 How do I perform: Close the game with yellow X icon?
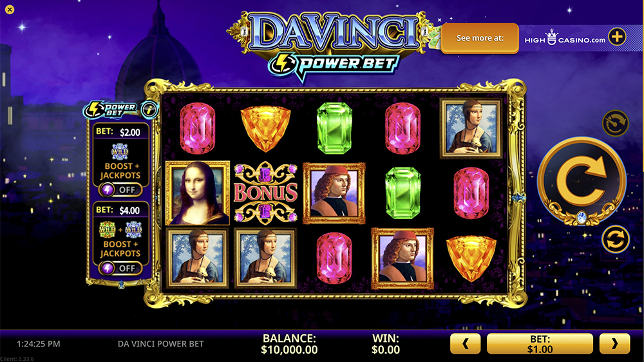(x=10, y=10)
